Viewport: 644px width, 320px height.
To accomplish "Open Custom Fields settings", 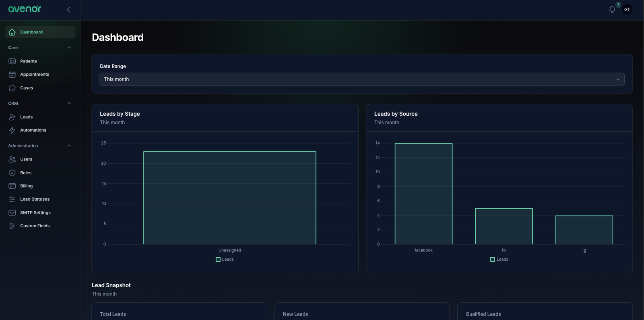I will (x=40, y=226).
